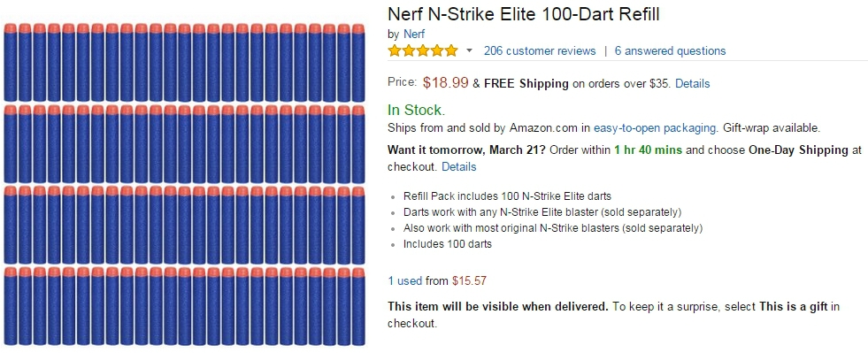Expand the rating breakdown dropdown arrow
Image resolution: width=868 pixels, height=353 pixels.
pyautogui.click(x=470, y=51)
